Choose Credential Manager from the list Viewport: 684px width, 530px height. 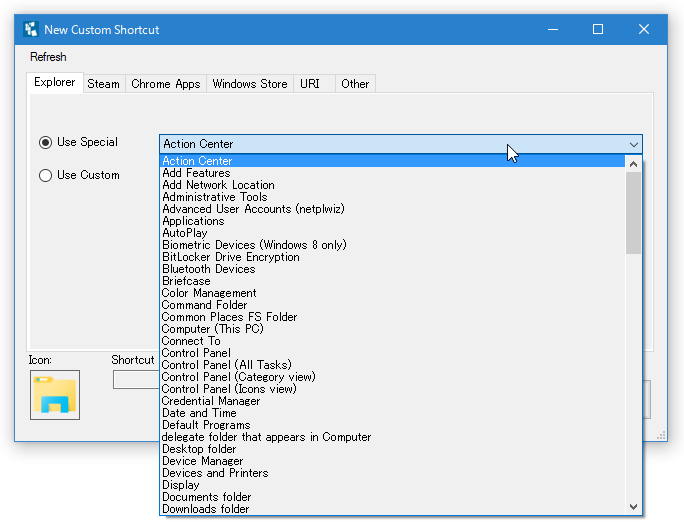coord(393,401)
